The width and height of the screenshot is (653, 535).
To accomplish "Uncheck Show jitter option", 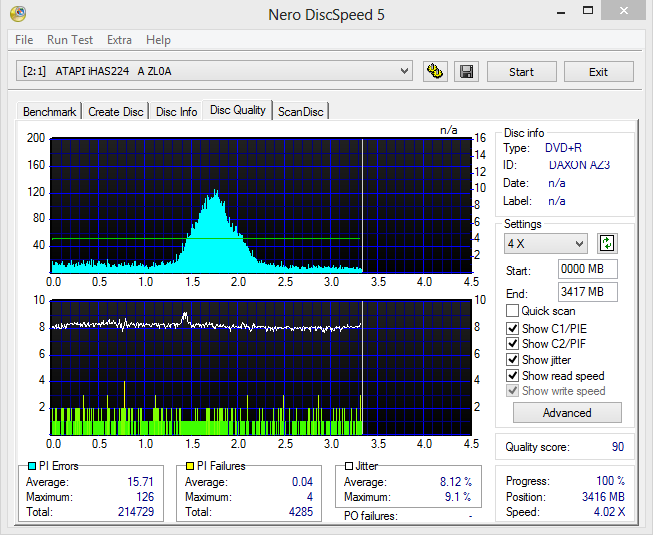I will pyautogui.click(x=512, y=359).
